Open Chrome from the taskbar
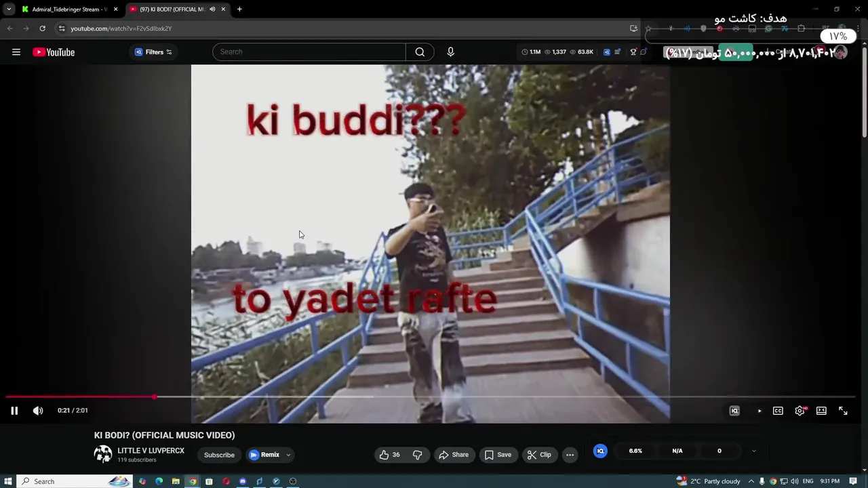 pos(193,481)
